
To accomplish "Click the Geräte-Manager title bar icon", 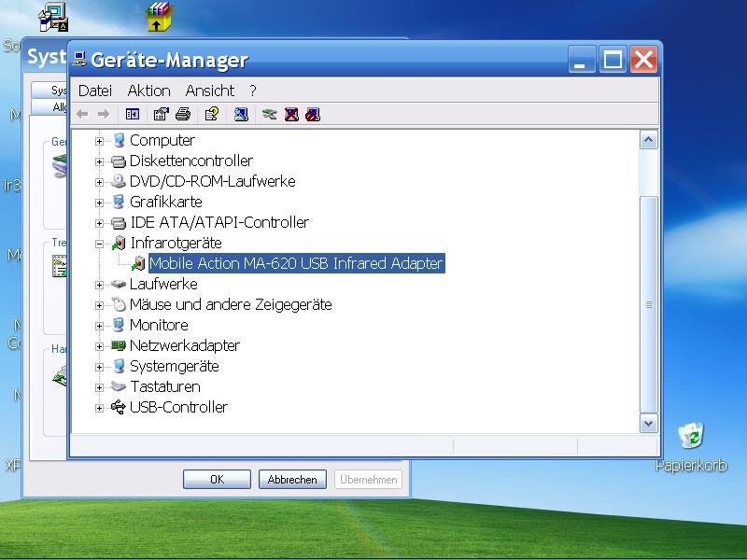I will pos(79,59).
